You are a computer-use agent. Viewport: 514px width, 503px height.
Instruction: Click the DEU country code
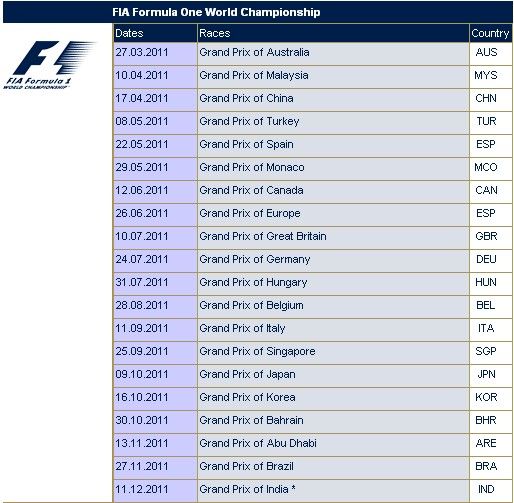(x=486, y=259)
